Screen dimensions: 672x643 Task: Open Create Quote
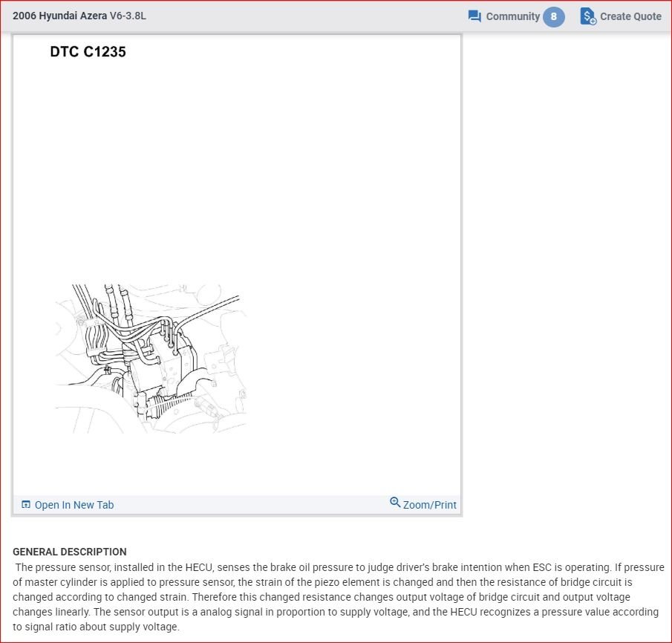click(x=630, y=16)
